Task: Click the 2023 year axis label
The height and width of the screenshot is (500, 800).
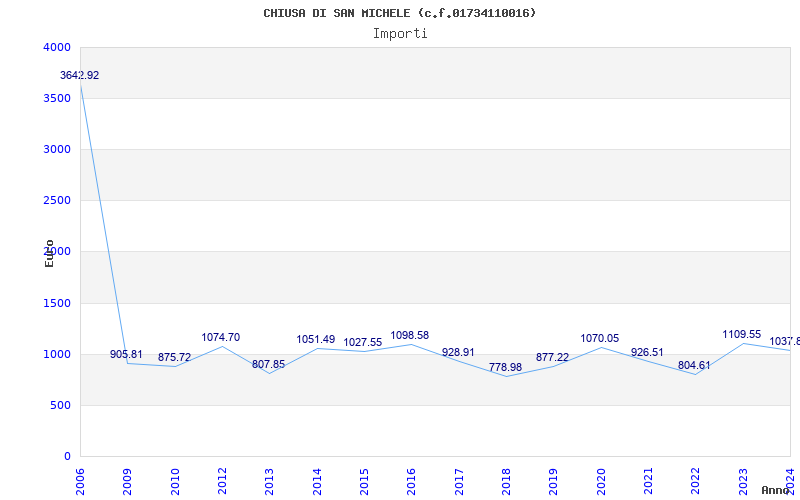Action: [743, 482]
